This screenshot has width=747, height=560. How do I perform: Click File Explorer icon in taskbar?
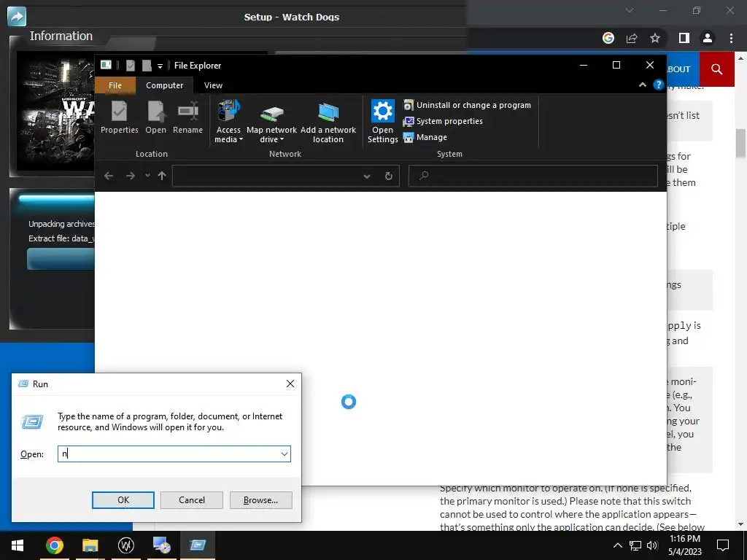[90, 545]
